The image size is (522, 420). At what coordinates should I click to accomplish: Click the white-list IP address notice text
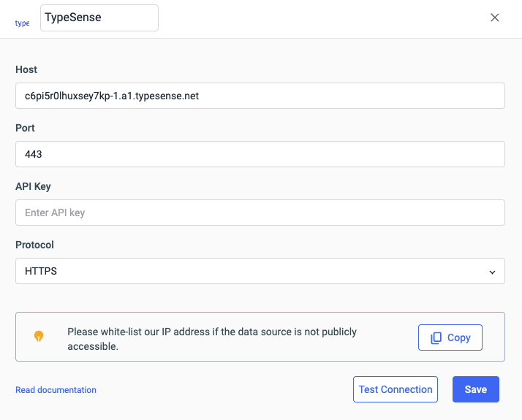tap(212, 339)
